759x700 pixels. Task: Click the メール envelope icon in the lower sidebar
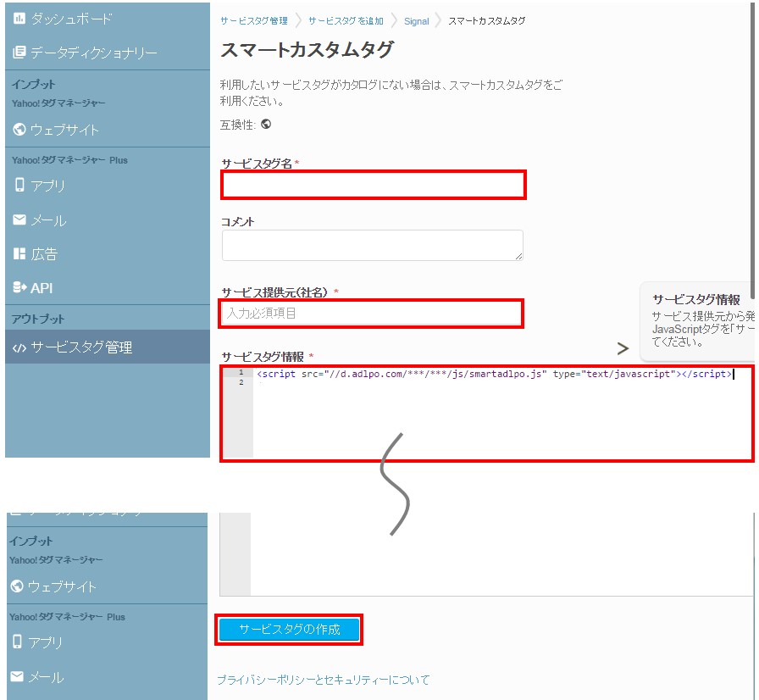coord(17,675)
